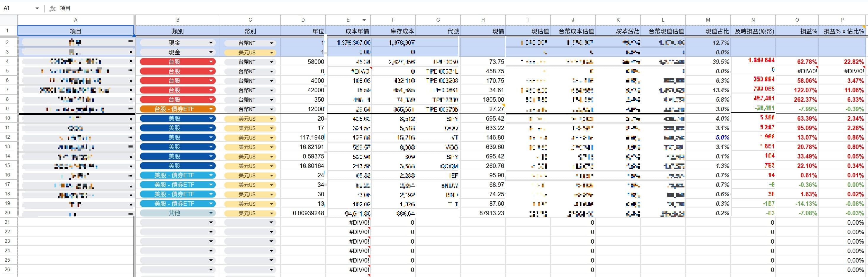Click the units cell showing 42000

click(303, 90)
